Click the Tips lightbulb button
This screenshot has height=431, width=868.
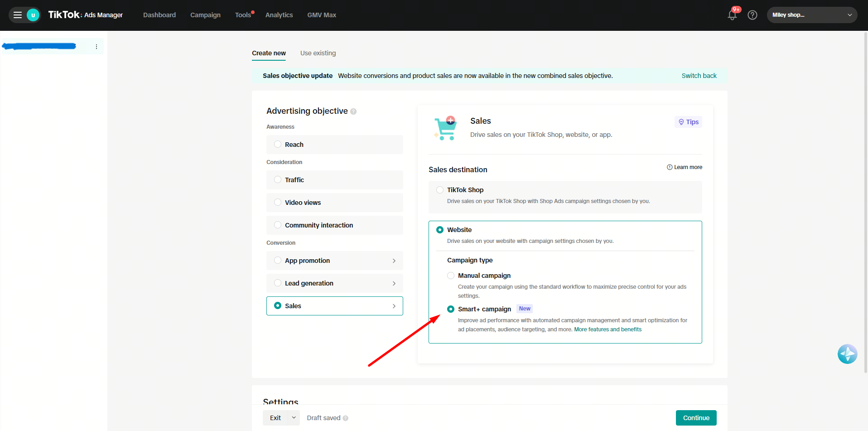(x=688, y=122)
